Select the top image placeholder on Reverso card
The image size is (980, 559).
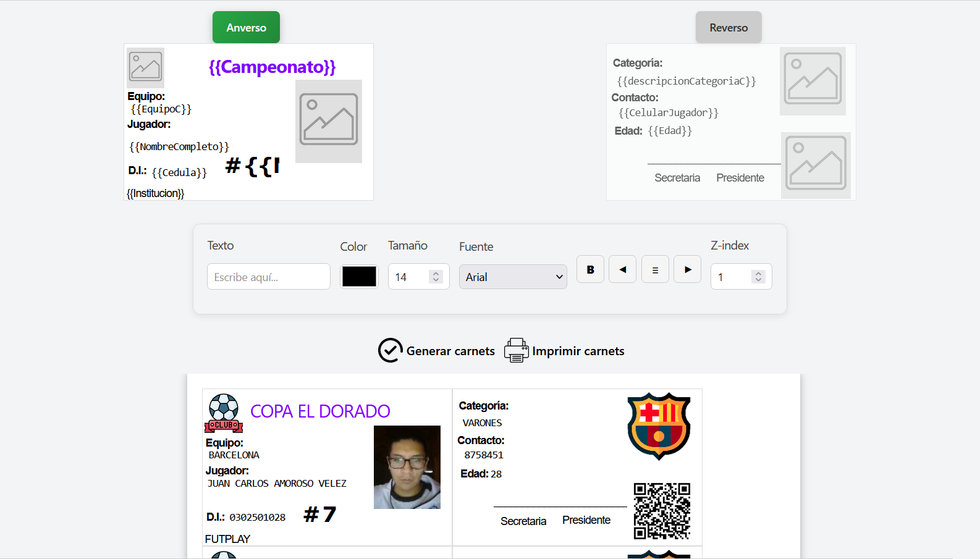(x=812, y=80)
